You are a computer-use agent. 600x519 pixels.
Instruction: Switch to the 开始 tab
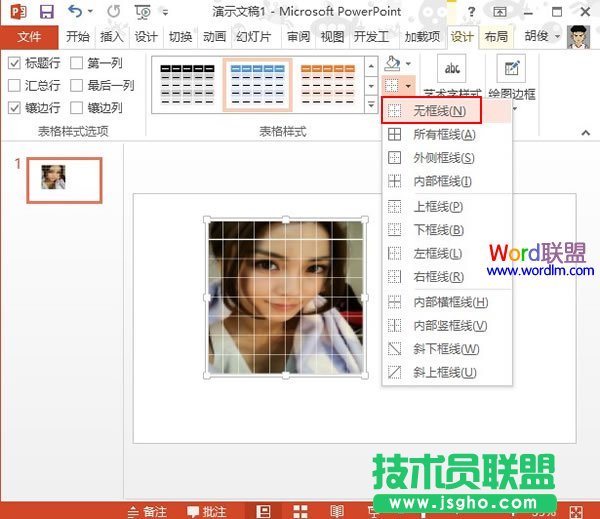77,37
